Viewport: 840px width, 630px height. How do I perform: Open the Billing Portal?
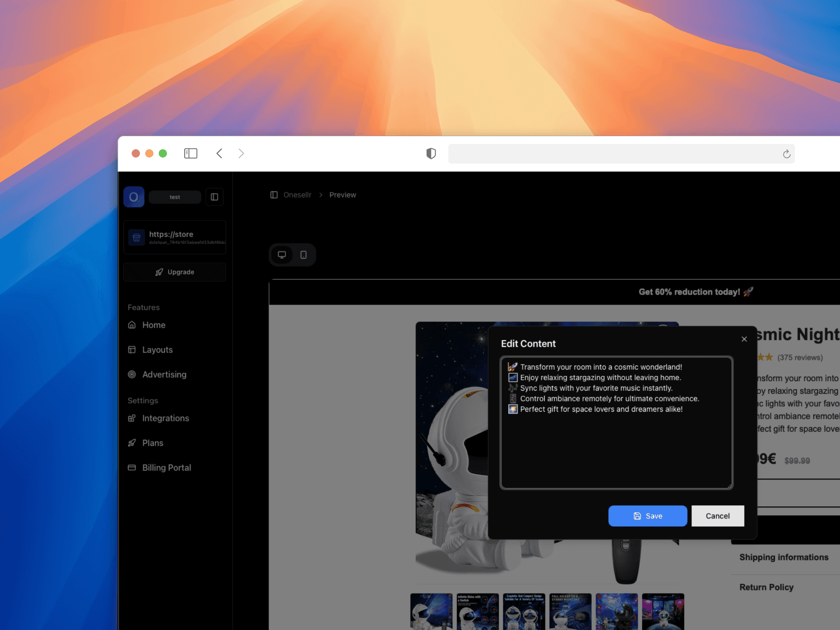coord(166,468)
